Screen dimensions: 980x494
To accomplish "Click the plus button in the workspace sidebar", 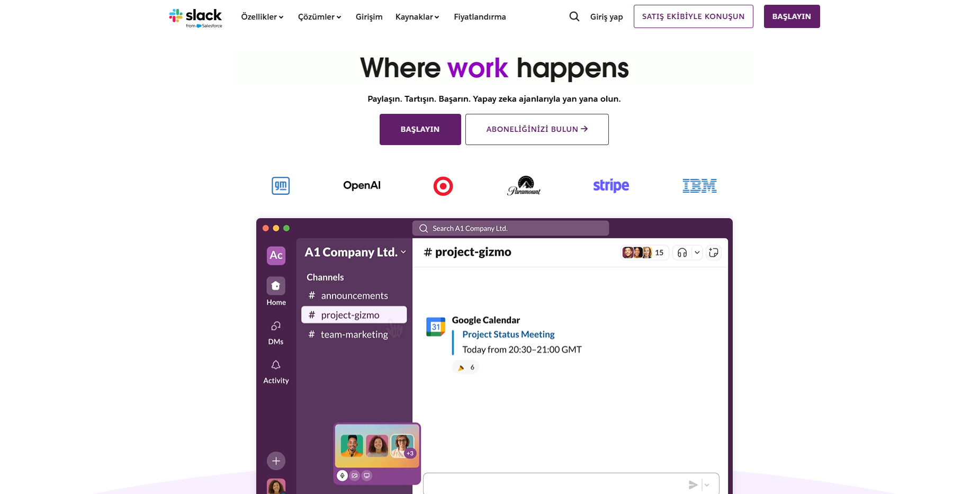I will 276,461.
